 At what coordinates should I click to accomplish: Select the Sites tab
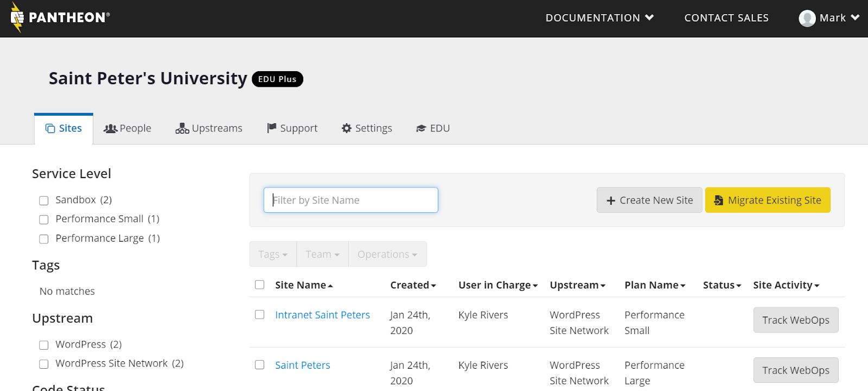coord(63,128)
